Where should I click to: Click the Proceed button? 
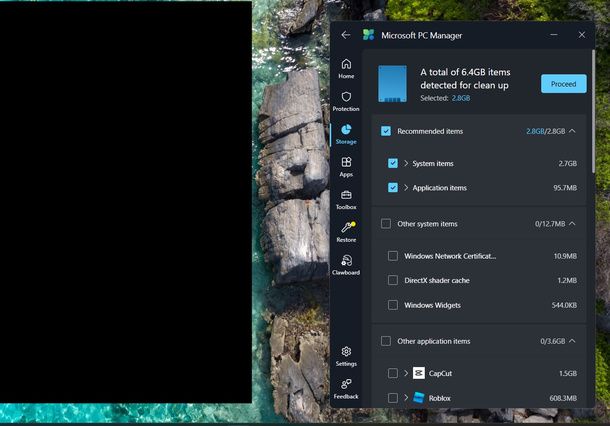pyautogui.click(x=563, y=84)
